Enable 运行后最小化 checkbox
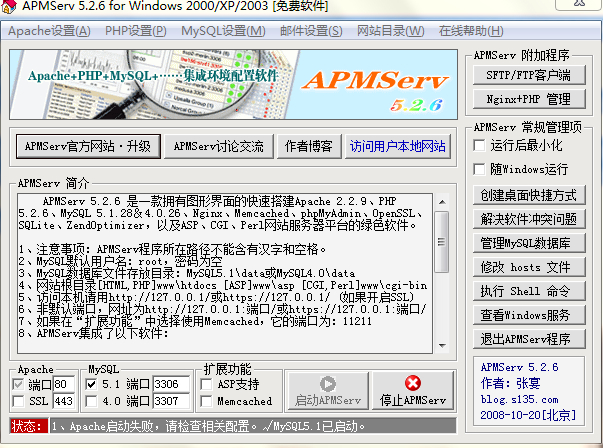The height and width of the screenshot is (448, 603). [480, 146]
